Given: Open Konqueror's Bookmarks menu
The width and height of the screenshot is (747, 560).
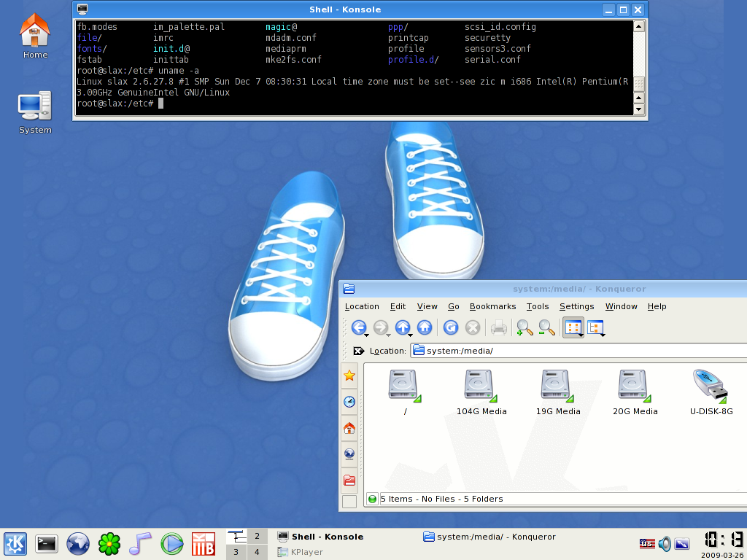Looking at the screenshot, I should tap(492, 307).
